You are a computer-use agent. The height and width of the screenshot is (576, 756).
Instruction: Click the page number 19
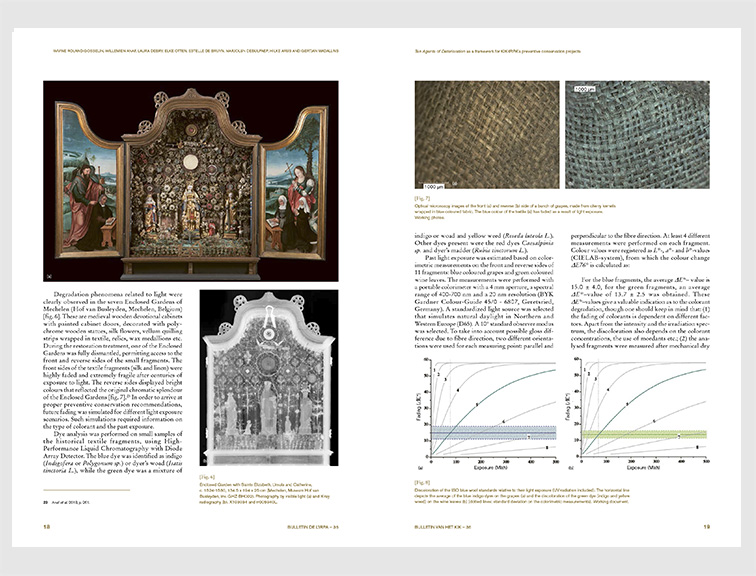tap(706, 526)
